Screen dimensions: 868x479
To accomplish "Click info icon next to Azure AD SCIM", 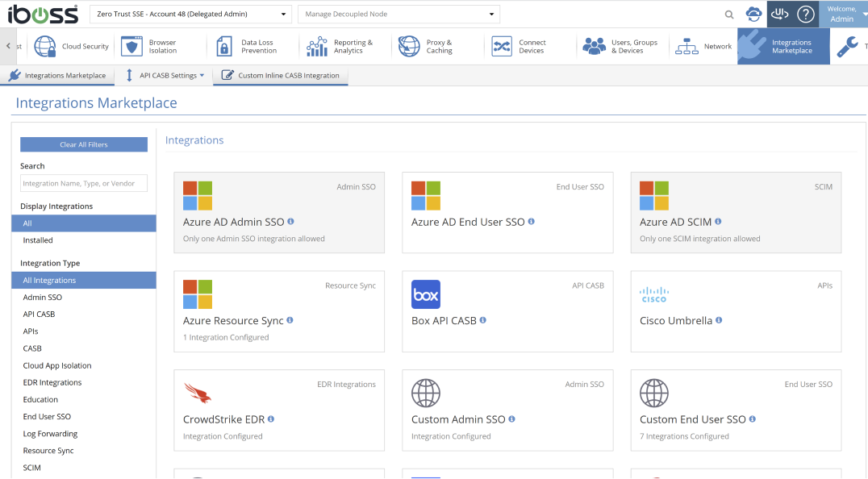I will 718,221.
